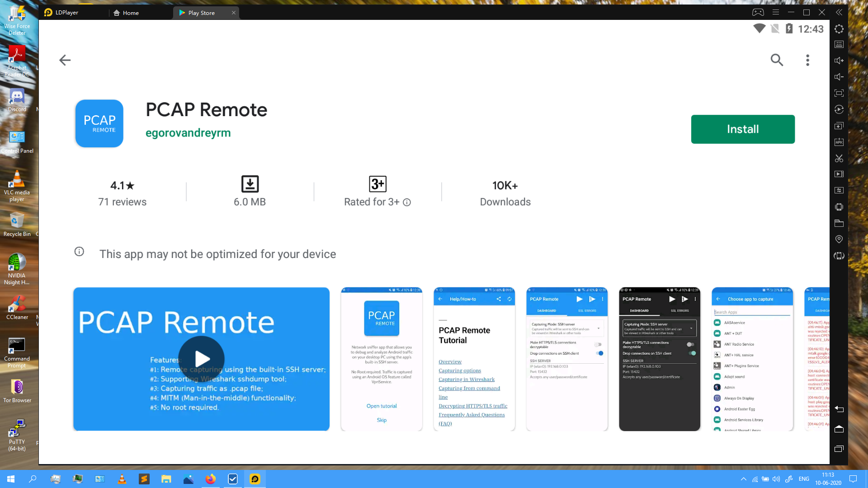This screenshot has width=868, height=488.
Task: Open the Open tutorial screenshot thumbnail
Action: (382, 359)
